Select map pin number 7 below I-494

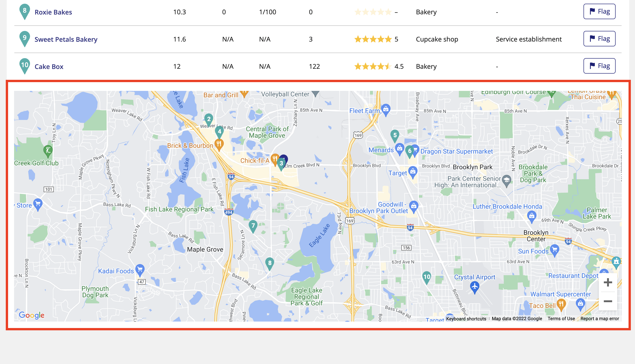point(253,226)
